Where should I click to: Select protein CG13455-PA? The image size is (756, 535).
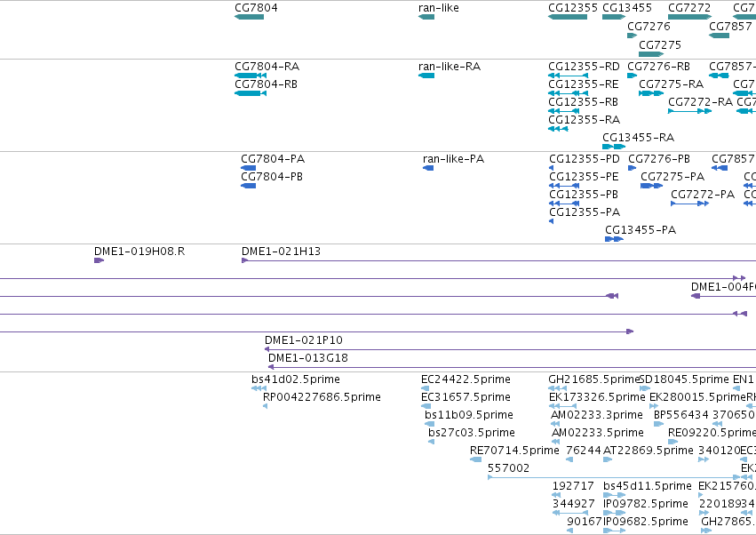pyautogui.click(x=641, y=230)
